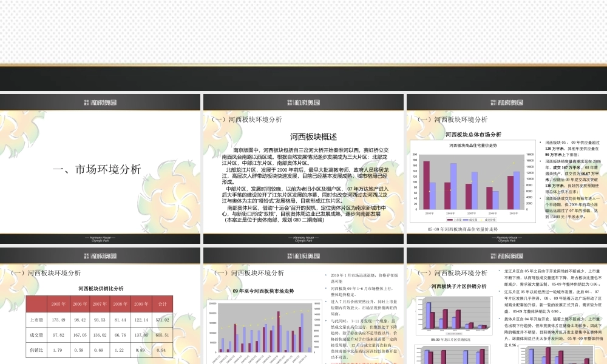Click table cell value '167.05'
Screen dimensions: 607x364
80,335
